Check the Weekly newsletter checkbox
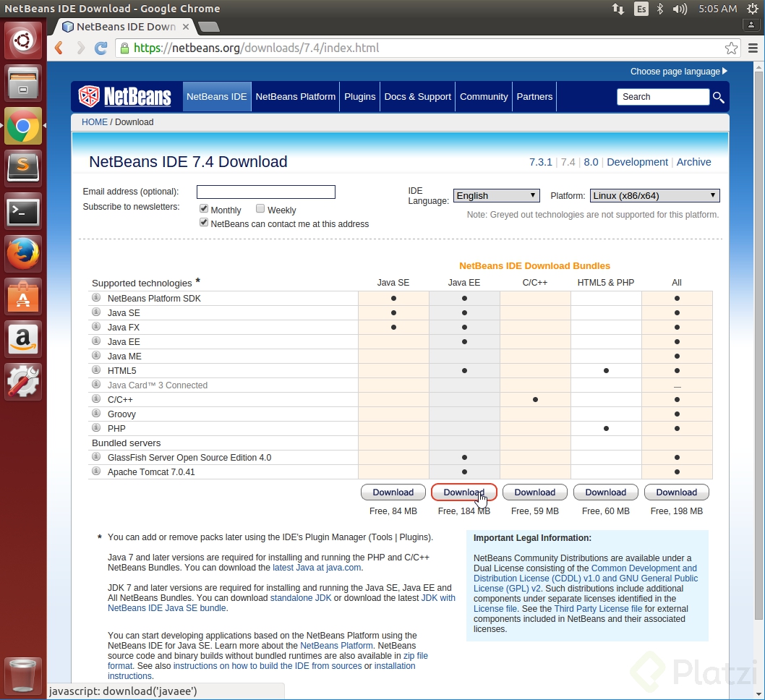This screenshot has height=700, width=765. click(x=260, y=209)
